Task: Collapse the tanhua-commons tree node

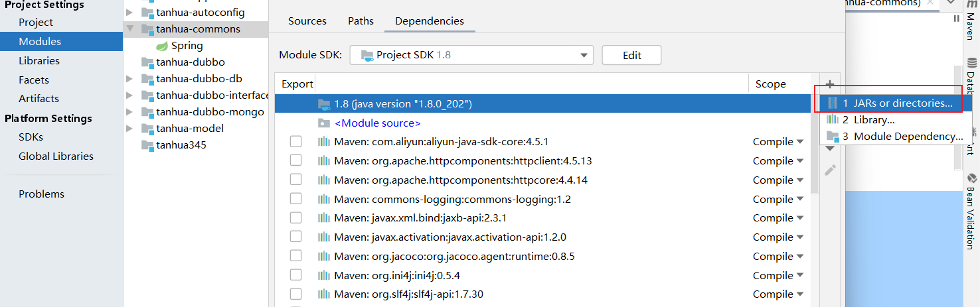Action: click(x=130, y=29)
